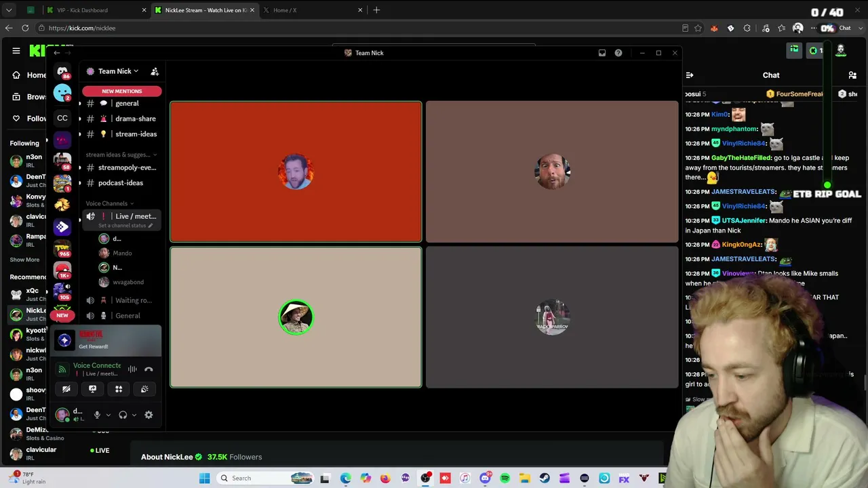Open Discord direct messages home icon
Viewport: 868px width, 488px height.
click(x=62, y=71)
